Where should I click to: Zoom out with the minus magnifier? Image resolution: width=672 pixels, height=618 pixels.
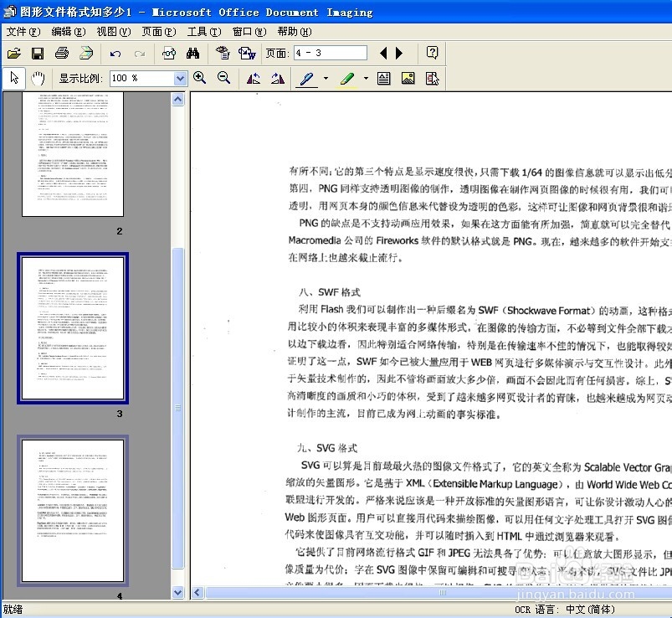(223, 78)
